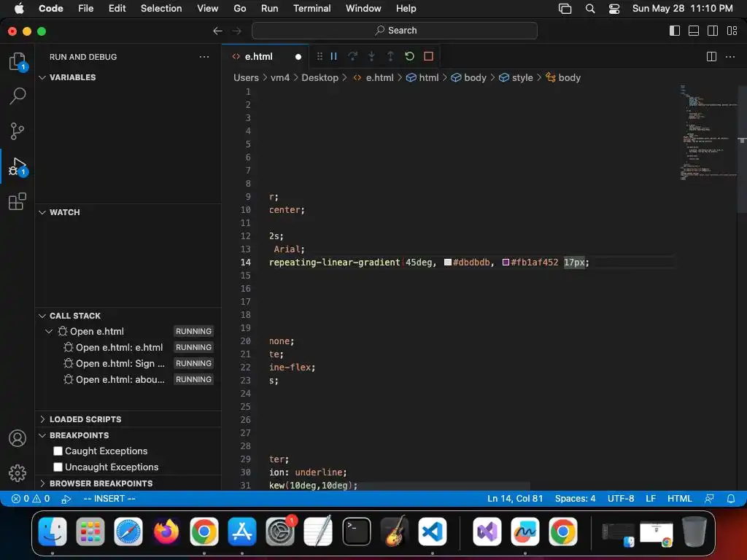The width and height of the screenshot is (747, 560).
Task: Pause the debugger from the debug toolbar
Action: (334, 56)
